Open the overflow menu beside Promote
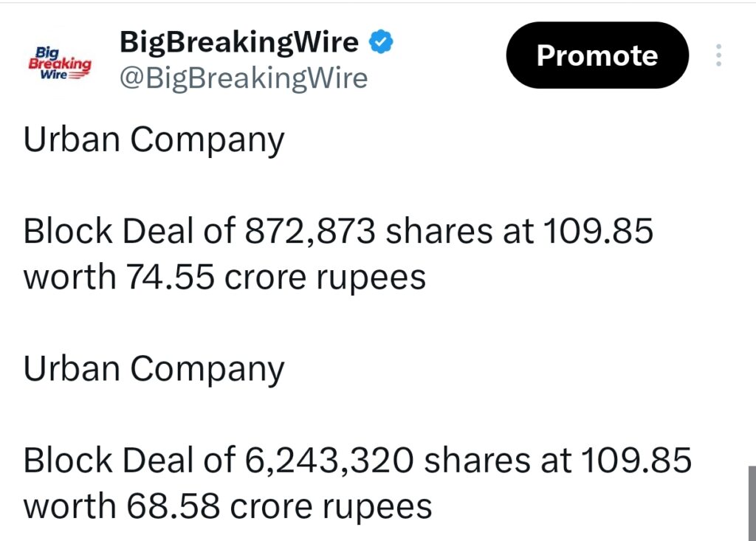The width and height of the screenshot is (756, 541). point(718,55)
